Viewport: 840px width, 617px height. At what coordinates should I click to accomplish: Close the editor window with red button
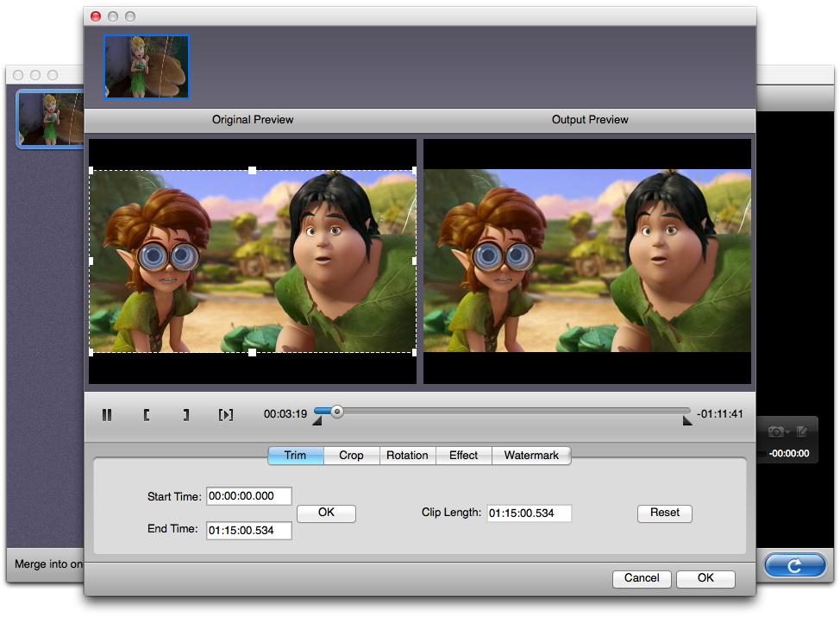96,16
